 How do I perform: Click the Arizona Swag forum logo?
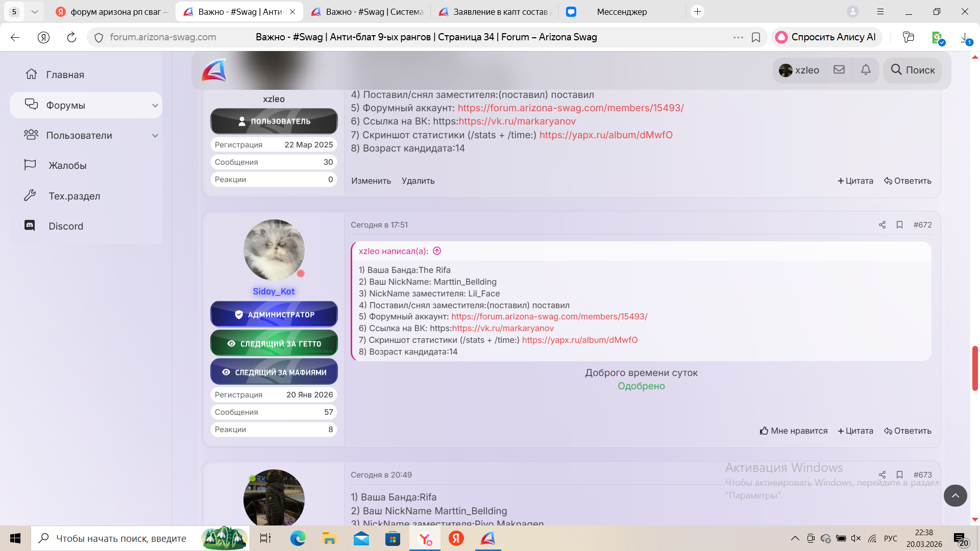[x=214, y=70]
